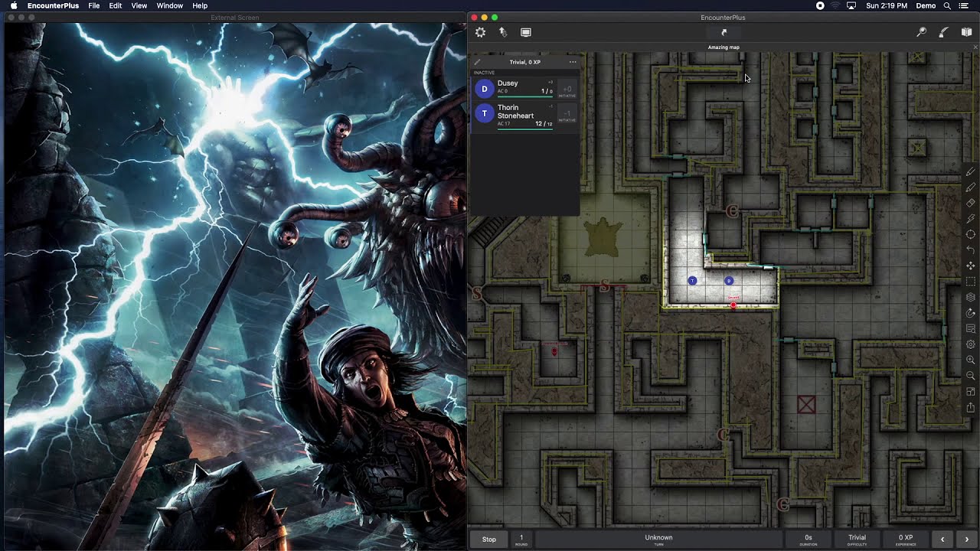Screen dimensions: 980x551
Task: Click the Round 1 counter
Action: [x=521, y=540]
